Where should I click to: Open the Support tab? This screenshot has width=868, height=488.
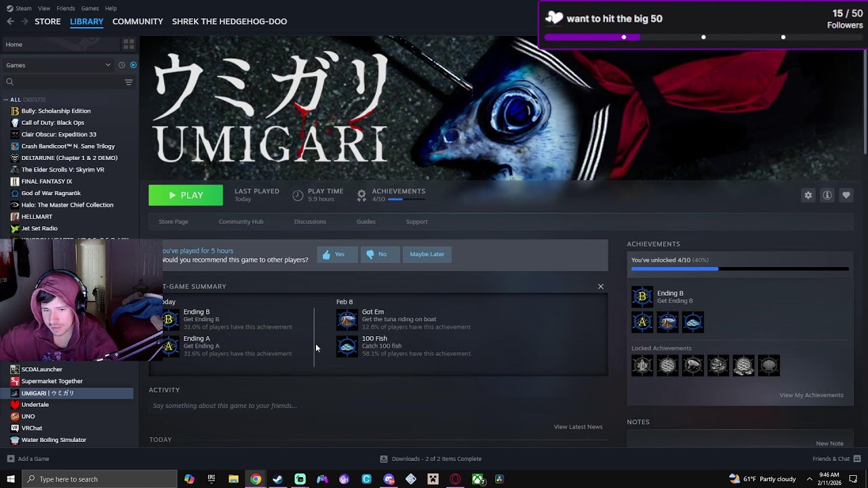416,222
